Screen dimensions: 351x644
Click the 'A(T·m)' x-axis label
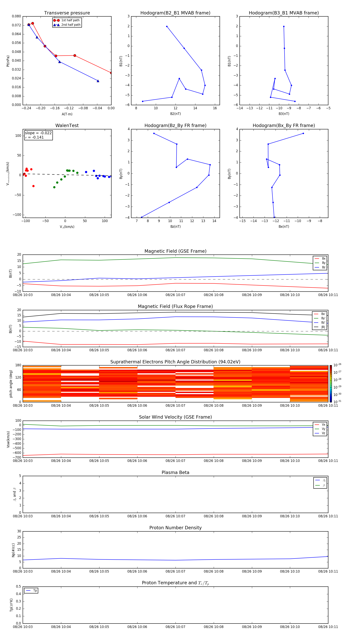[x=67, y=114]
